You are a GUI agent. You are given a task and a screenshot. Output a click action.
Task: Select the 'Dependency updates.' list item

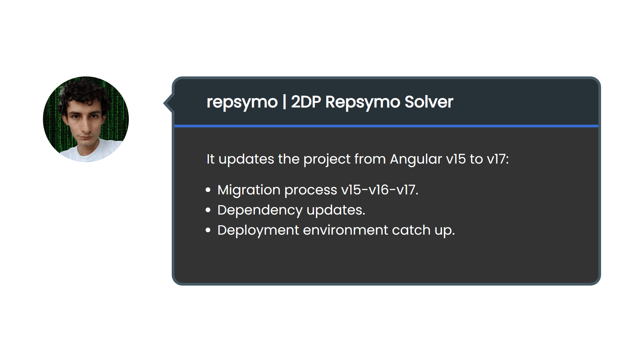291,210
